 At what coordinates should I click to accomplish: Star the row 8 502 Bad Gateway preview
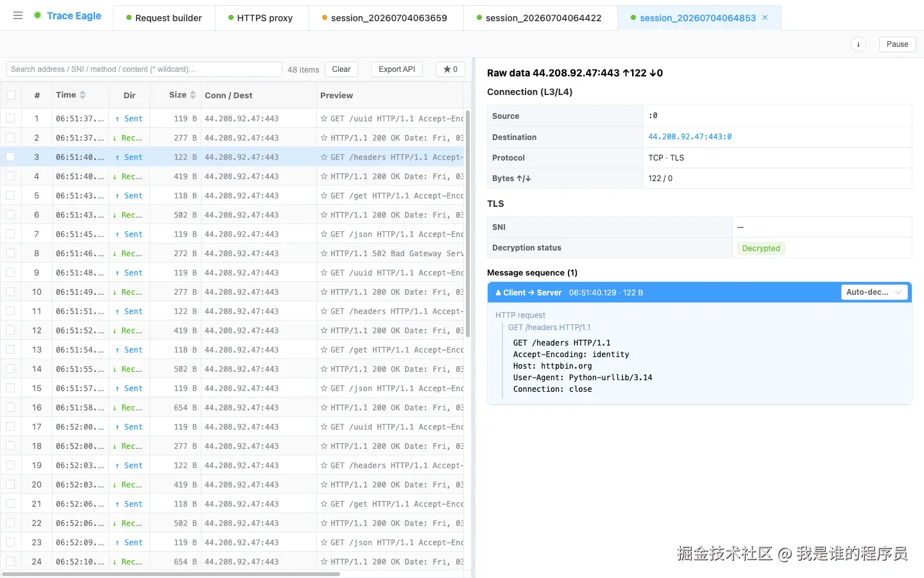pyautogui.click(x=324, y=254)
